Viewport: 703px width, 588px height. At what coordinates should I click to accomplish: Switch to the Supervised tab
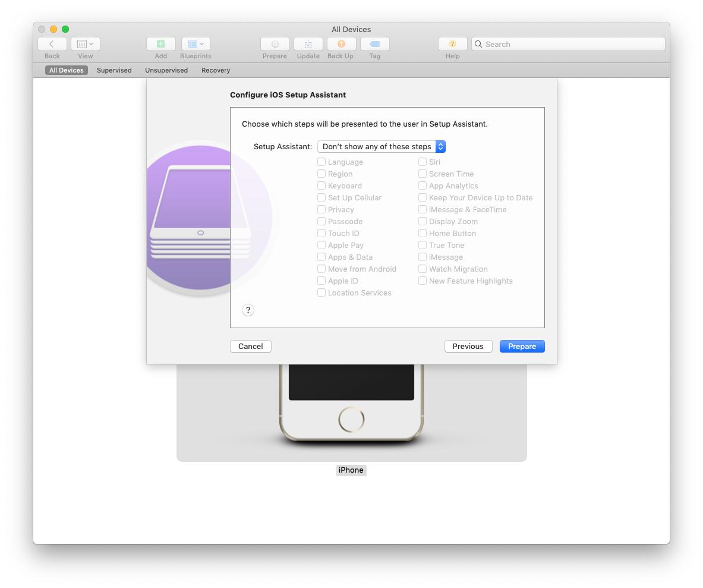pyautogui.click(x=114, y=70)
